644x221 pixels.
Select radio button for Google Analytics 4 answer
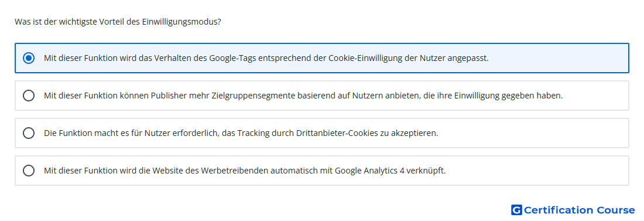[29, 171]
